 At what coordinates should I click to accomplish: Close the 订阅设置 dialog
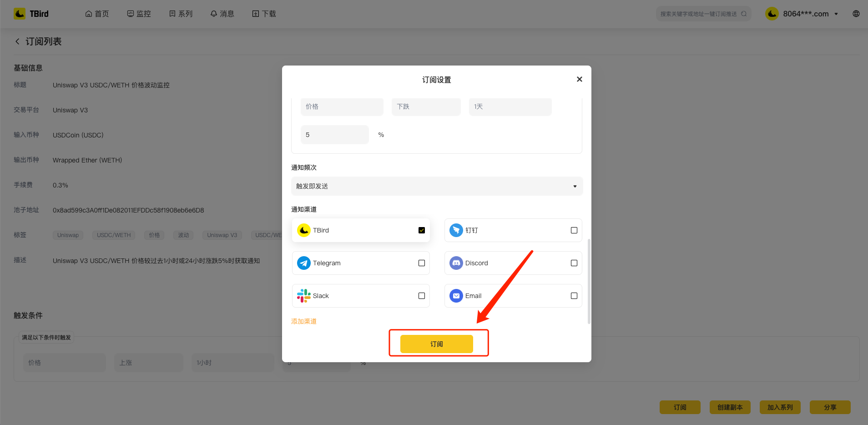point(579,79)
